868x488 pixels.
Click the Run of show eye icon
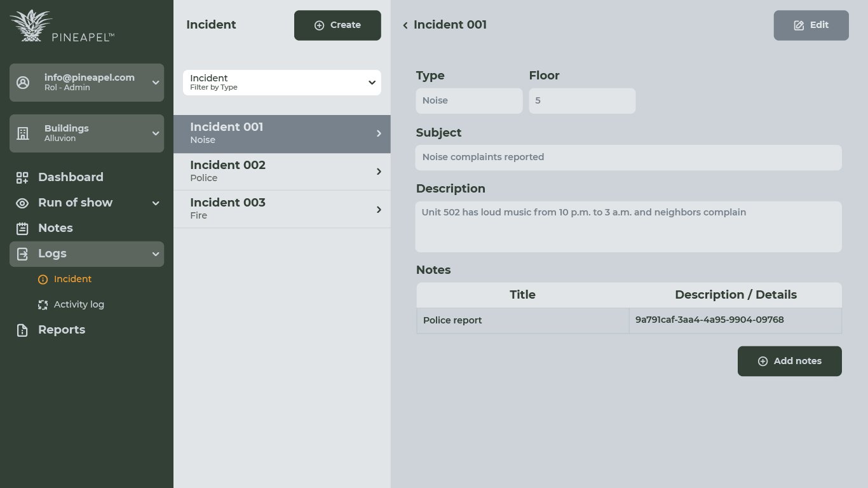pyautogui.click(x=22, y=203)
